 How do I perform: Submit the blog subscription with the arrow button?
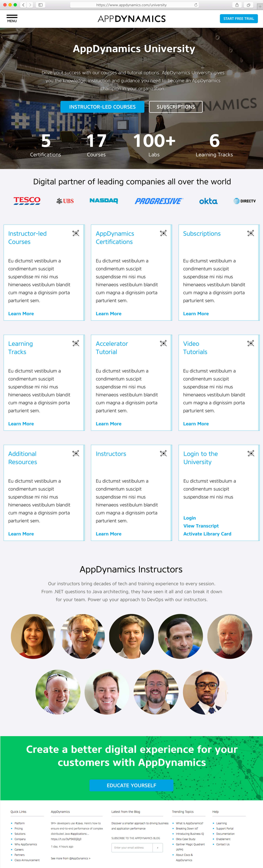(x=157, y=847)
